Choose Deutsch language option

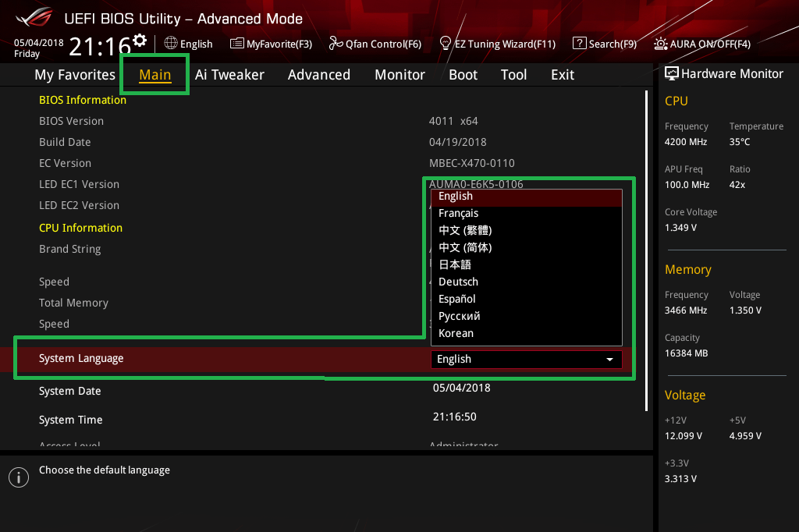[527, 282]
